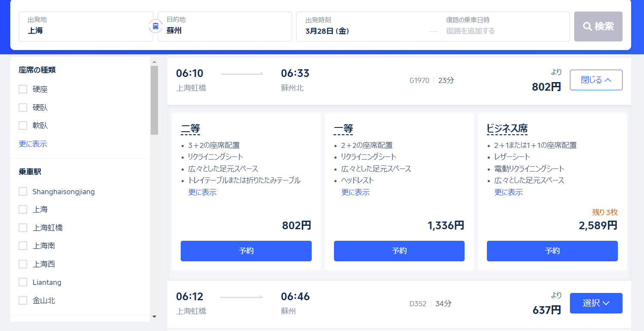
Task: Click the magnifier icon in the 検索 button
Action: [x=588, y=26]
